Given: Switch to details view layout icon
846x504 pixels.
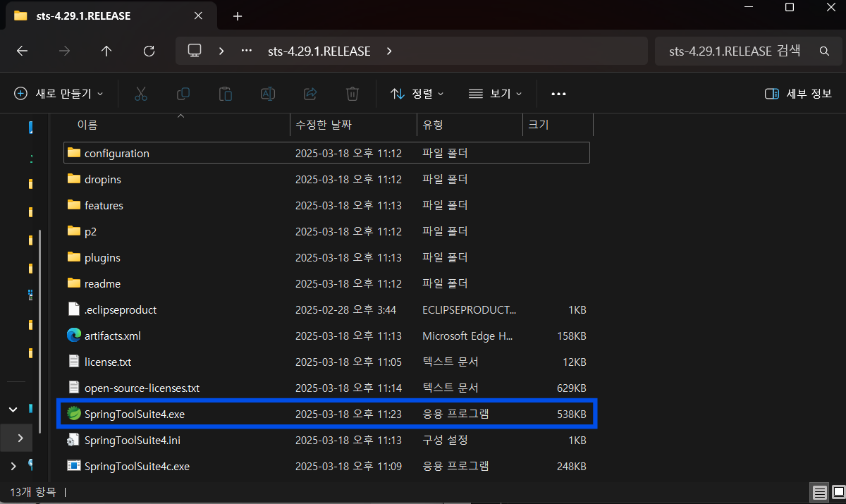Looking at the screenshot, I should [819, 492].
